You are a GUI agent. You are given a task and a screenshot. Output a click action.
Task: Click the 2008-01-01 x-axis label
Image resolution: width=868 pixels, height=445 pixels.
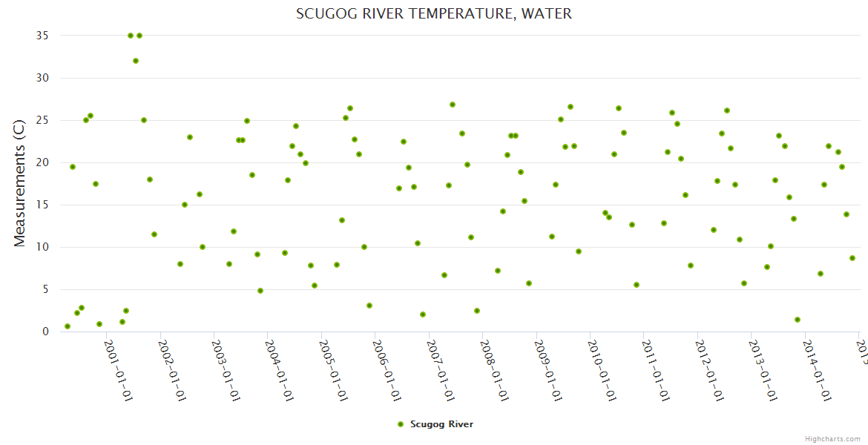coord(495,371)
